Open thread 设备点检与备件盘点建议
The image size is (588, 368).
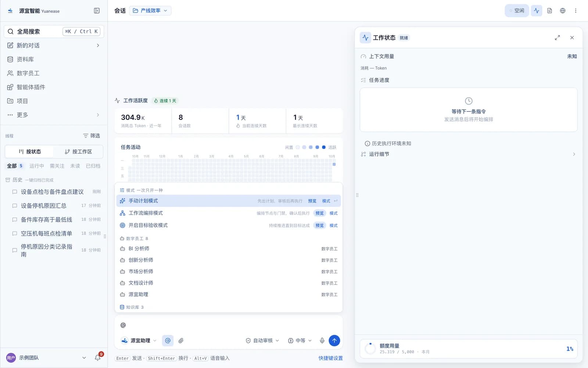pos(56,192)
